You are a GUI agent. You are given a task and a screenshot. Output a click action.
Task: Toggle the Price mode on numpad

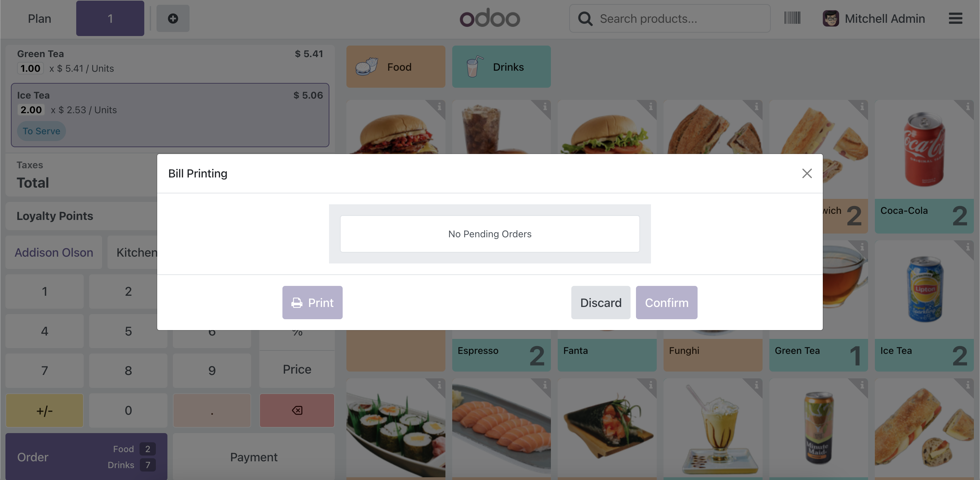[x=297, y=370]
